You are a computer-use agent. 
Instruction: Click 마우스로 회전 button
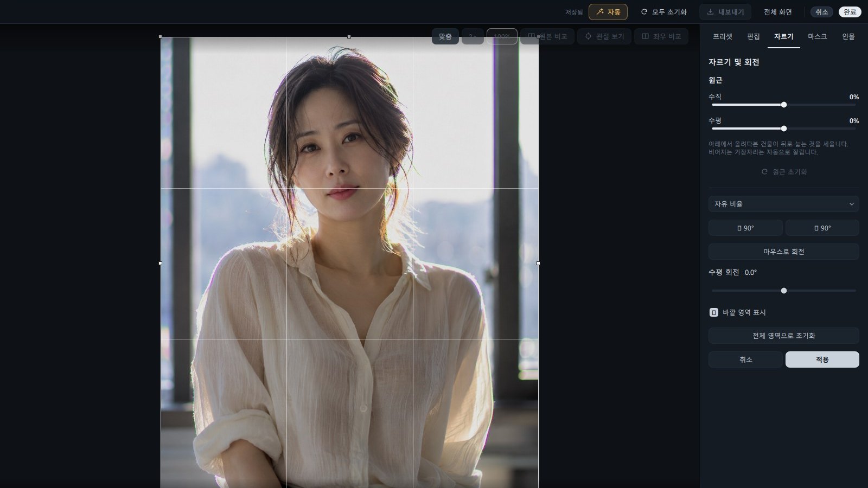click(x=783, y=252)
